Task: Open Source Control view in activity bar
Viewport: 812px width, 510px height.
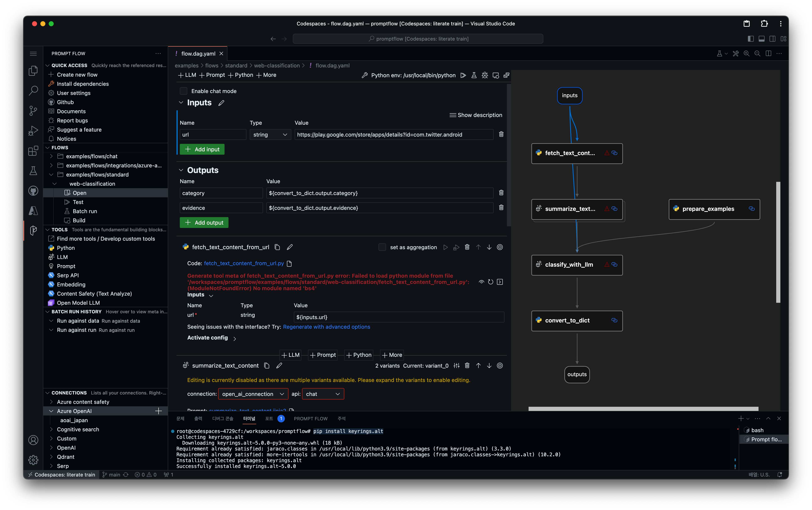Action: [33, 111]
